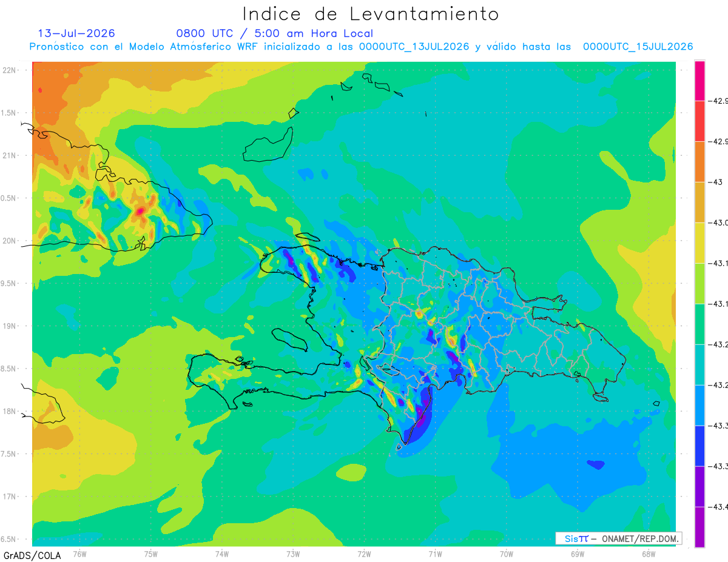Click the "76W" longitude label
The image size is (728, 562).
pyautogui.click(x=79, y=554)
